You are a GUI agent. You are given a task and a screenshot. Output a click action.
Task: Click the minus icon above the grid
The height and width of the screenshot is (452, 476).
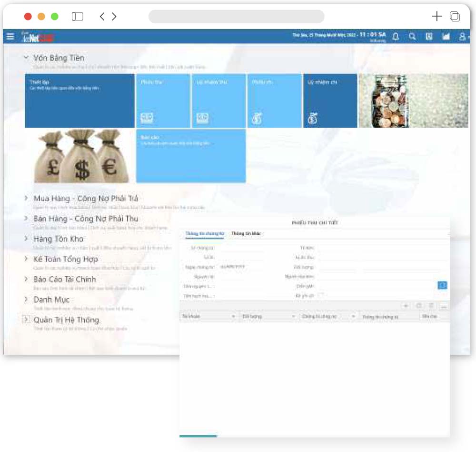[x=444, y=306]
